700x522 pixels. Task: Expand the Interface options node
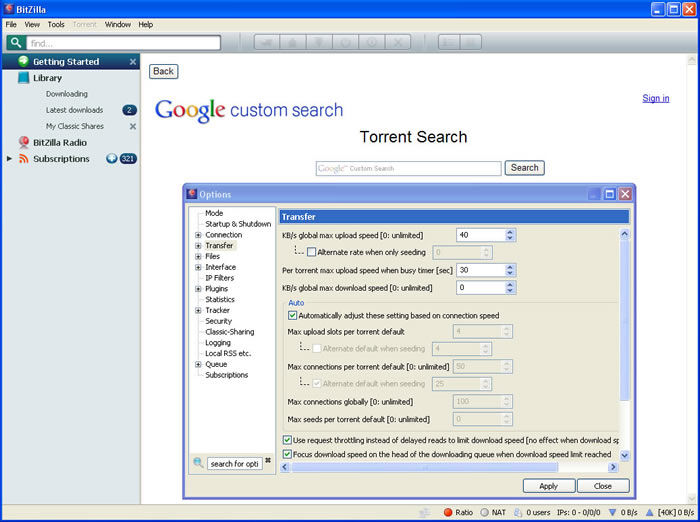coord(198,267)
